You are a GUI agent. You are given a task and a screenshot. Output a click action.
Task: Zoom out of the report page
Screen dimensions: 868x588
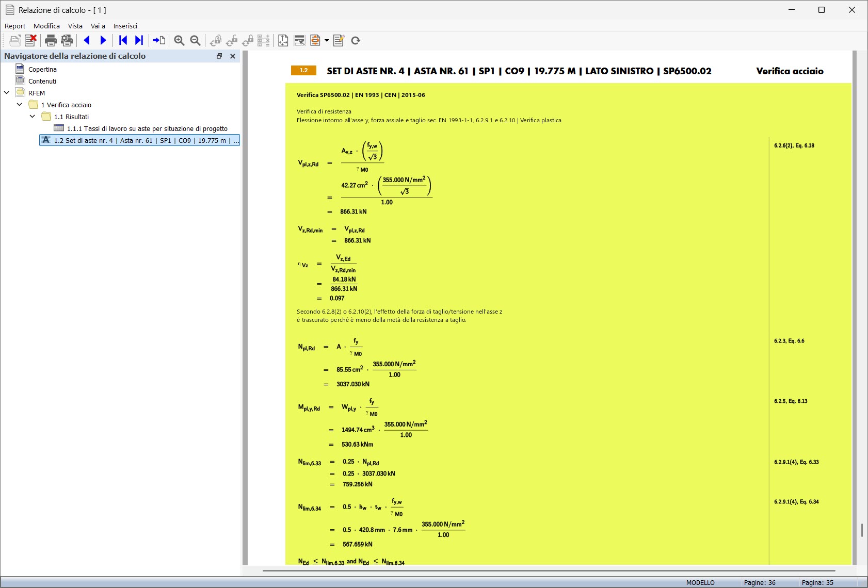pyautogui.click(x=195, y=40)
